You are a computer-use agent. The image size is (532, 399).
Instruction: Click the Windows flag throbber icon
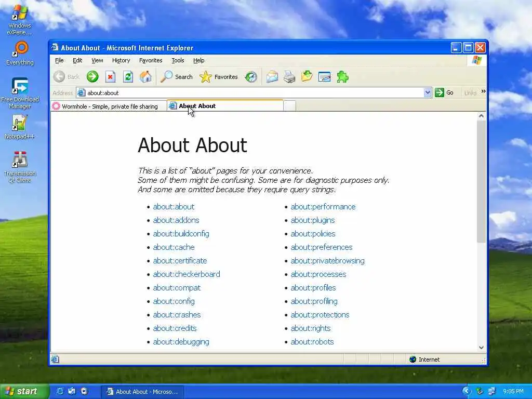pyautogui.click(x=477, y=60)
